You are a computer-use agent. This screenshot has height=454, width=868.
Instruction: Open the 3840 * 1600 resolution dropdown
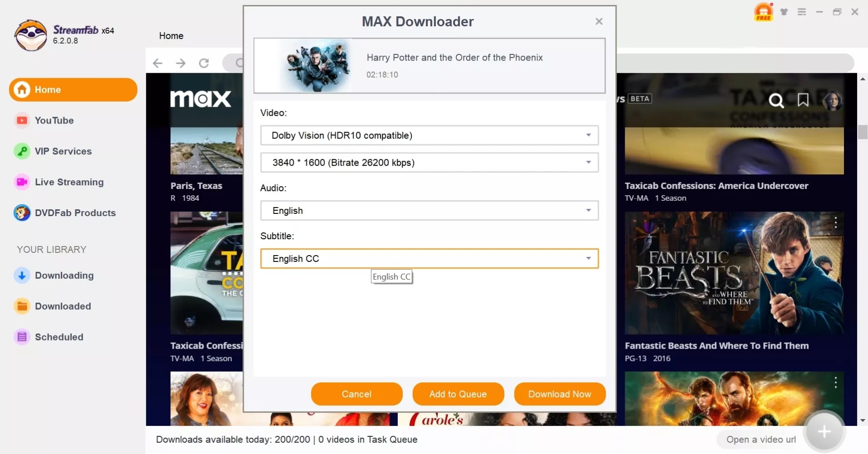[x=429, y=163]
